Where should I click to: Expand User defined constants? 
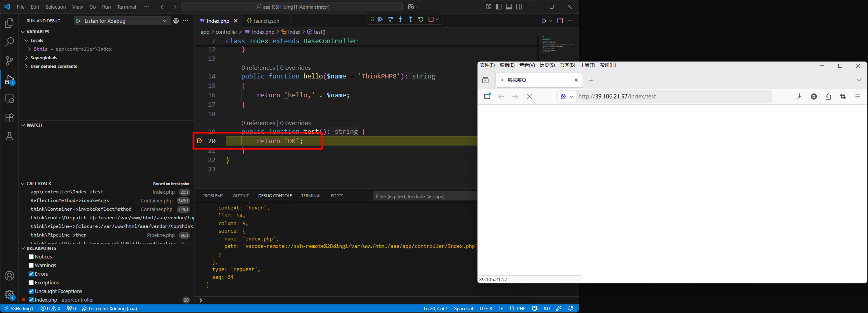pyautogui.click(x=27, y=66)
